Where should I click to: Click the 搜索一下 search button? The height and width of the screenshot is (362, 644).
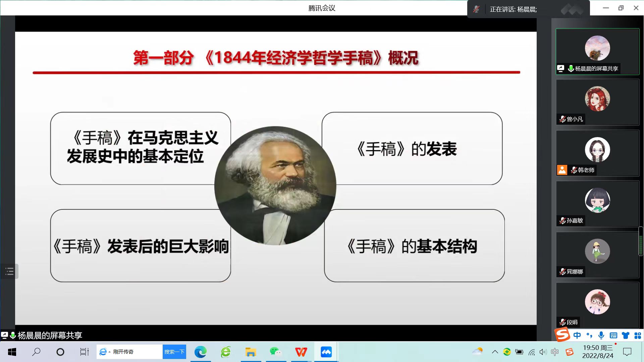(174, 352)
